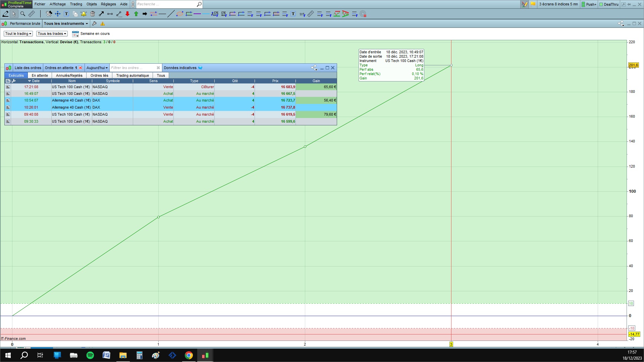Toggle the DealThru indicator
Image resolution: width=644 pixels, height=362 pixels.
pyautogui.click(x=609, y=4)
